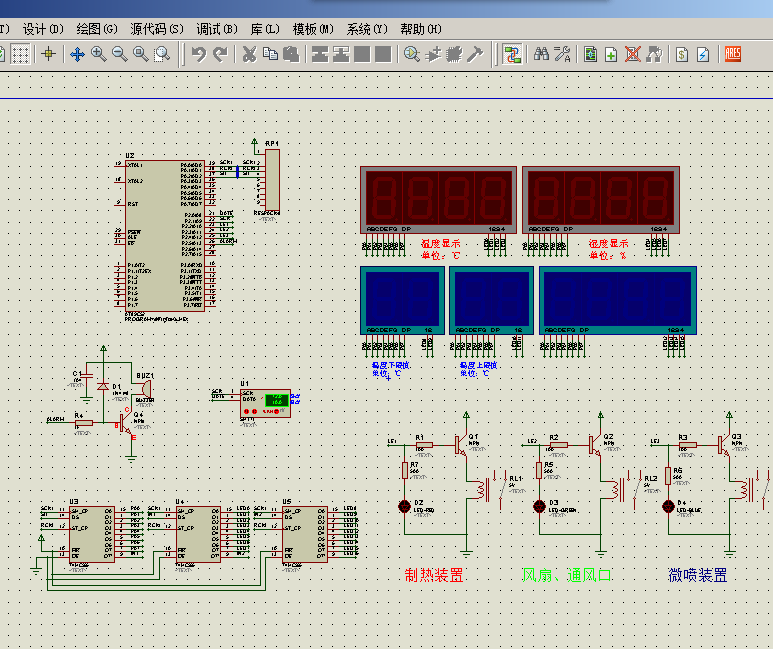Open the 库(L) menu
This screenshot has width=773, height=649.
[265, 30]
